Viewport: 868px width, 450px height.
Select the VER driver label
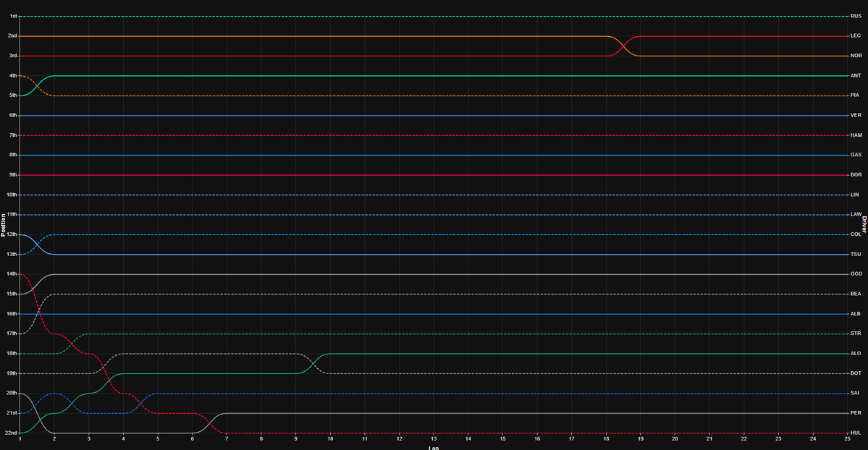tap(856, 116)
